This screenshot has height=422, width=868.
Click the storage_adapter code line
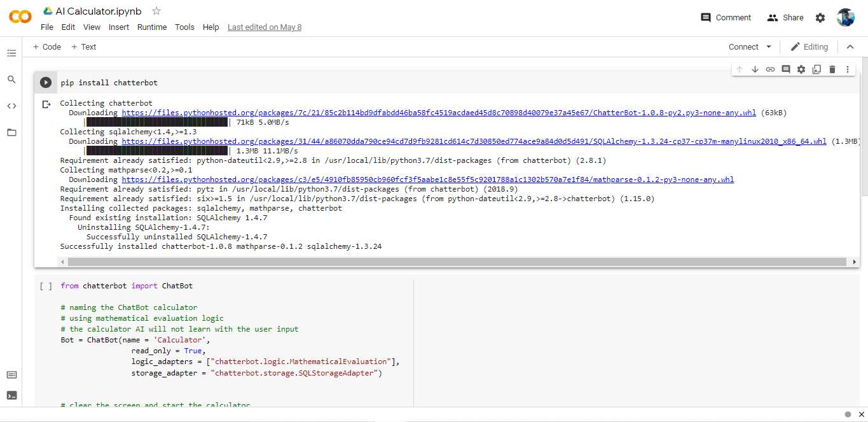tap(256, 373)
